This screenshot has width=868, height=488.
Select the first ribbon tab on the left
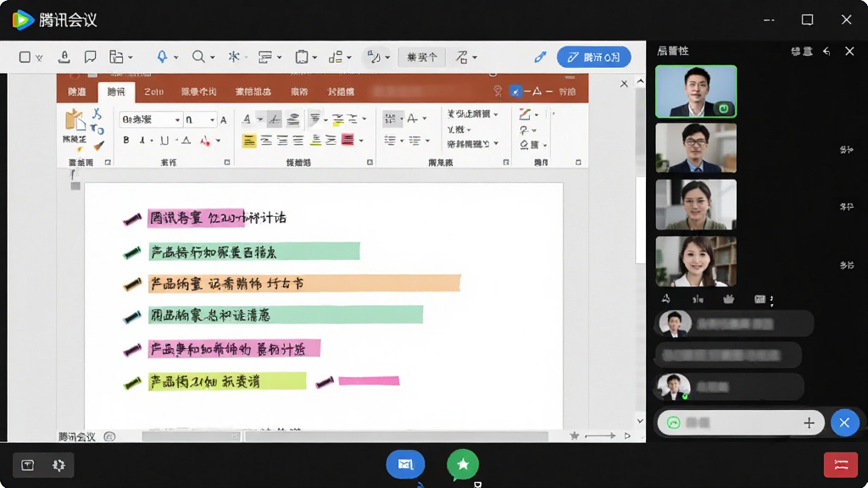[x=77, y=91]
